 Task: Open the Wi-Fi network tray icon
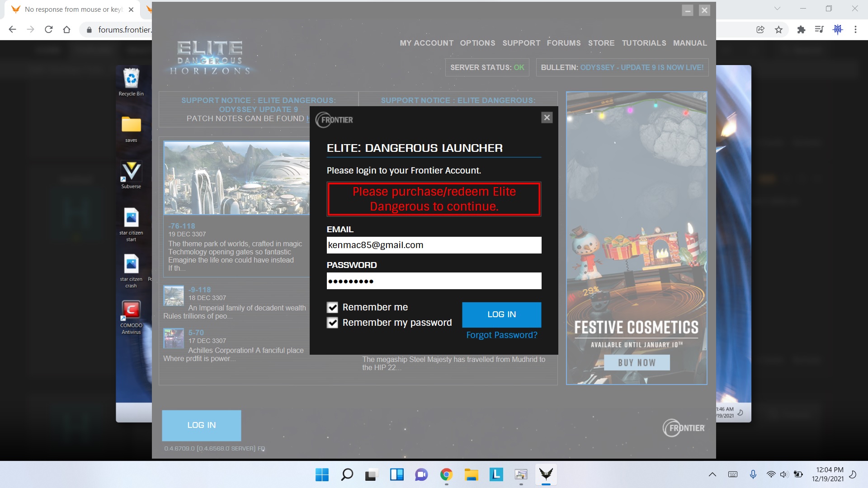click(x=771, y=474)
